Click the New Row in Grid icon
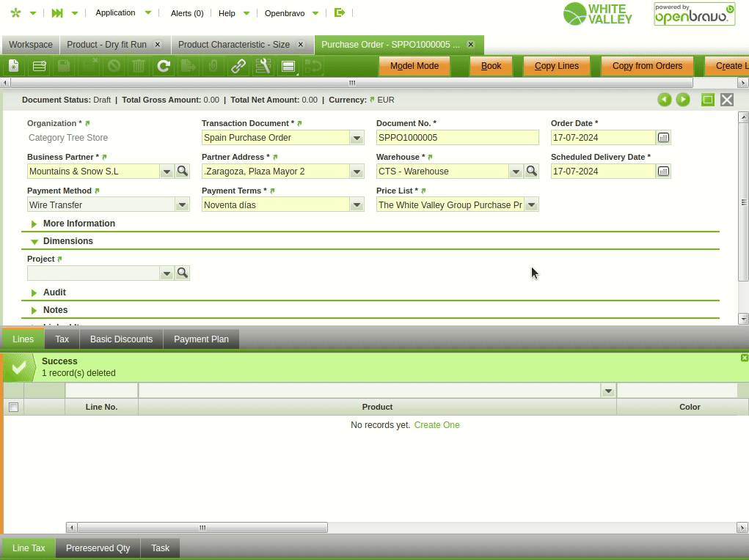Image resolution: width=749 pixels, height=560 pixels. [40, 66]
